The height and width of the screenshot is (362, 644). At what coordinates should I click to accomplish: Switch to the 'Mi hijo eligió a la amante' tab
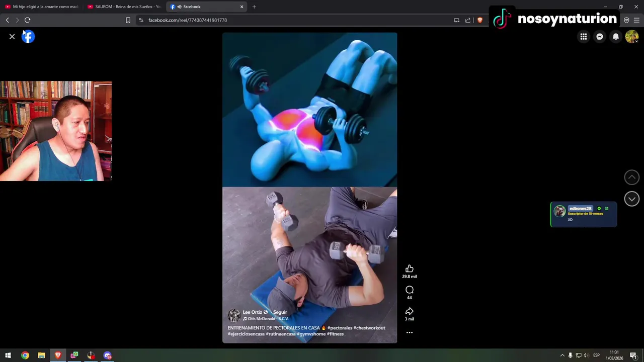42,7
